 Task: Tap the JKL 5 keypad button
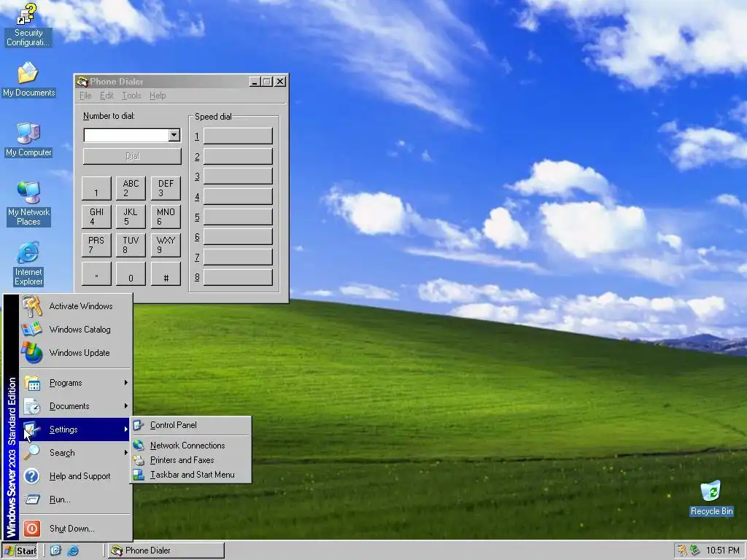[x=131, y=217]
